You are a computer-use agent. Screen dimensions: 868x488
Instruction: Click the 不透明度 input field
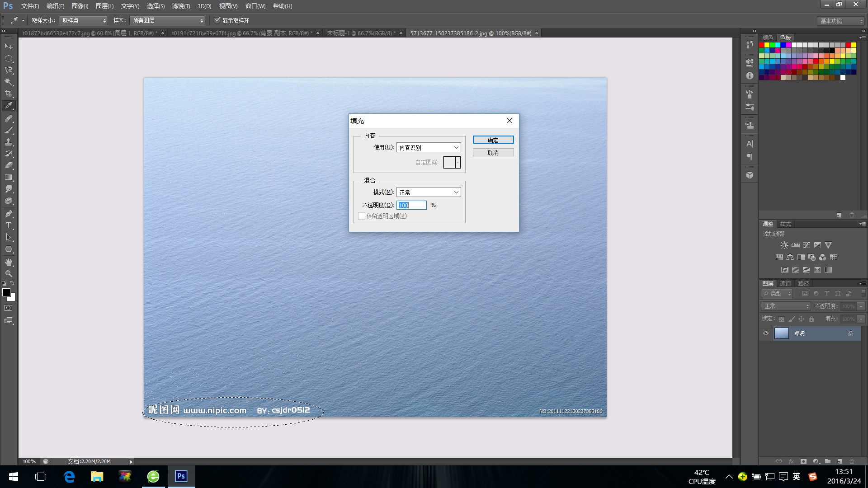411,205
